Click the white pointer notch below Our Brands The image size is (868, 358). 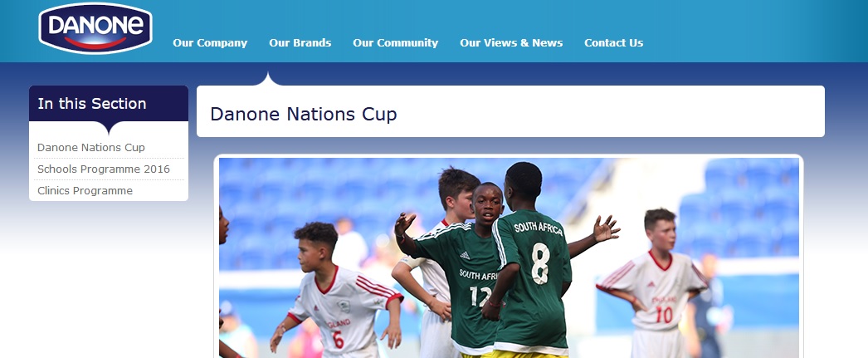pos(268,79)
